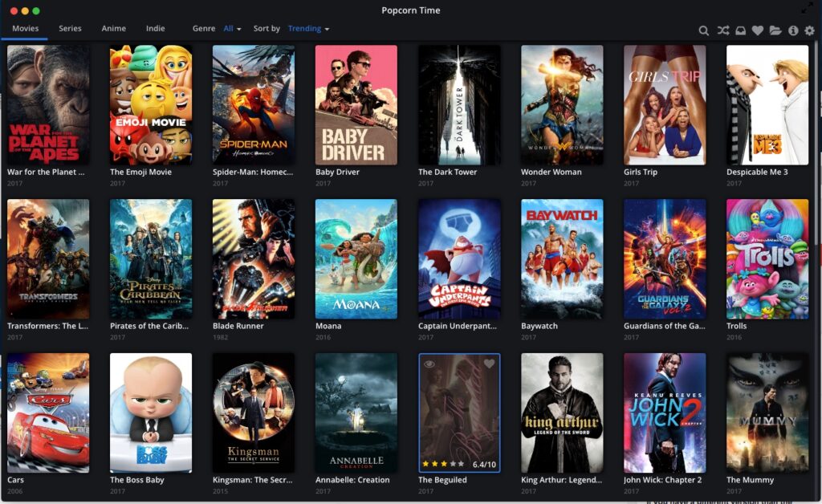Image resolution: width=822 pixels, height=504 pixels.
Task: Click the Movies tab label
Action: pos(25,28)
